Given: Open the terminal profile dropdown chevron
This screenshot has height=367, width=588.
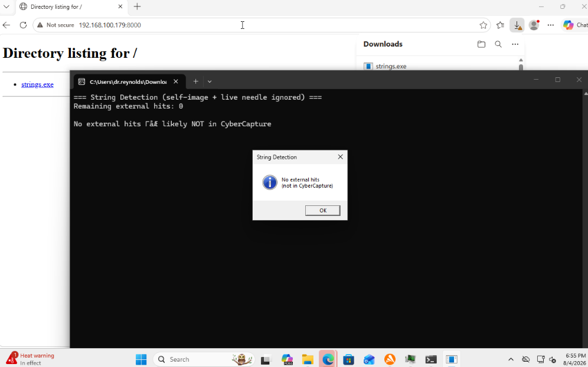Looking at the screenshot, I should [210, 81].
